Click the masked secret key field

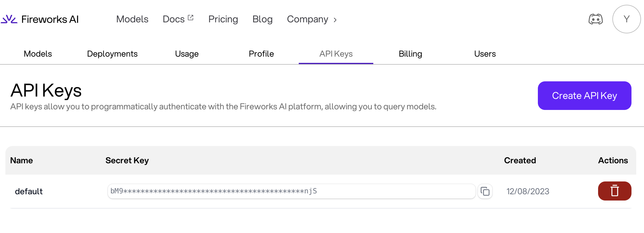292,191
